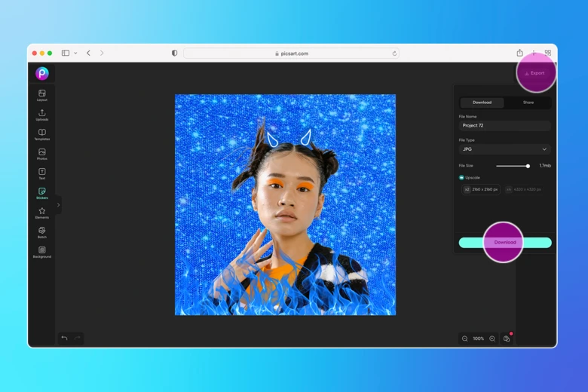Image resolution: width=588 pixels, height=392 pixels.
Task: Select the Photos tool
Action: coord(42,153)
